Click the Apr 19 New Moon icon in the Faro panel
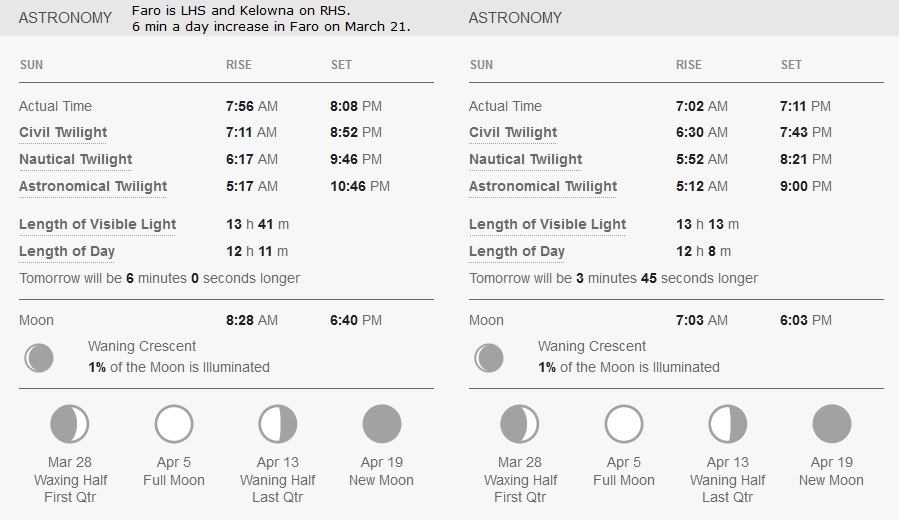This screenshot has height=520, width=900. coord(382,424)
